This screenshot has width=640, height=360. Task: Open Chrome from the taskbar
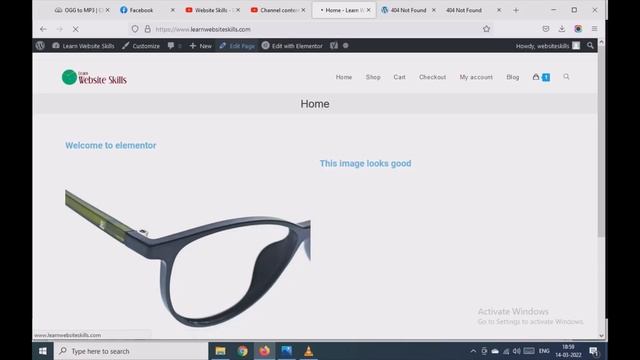click(242, 351)
